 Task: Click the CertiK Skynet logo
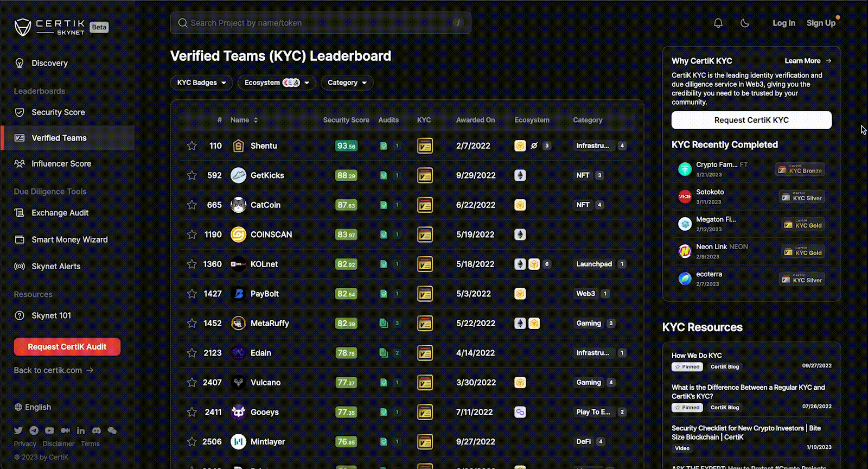(x=50, y=27)
